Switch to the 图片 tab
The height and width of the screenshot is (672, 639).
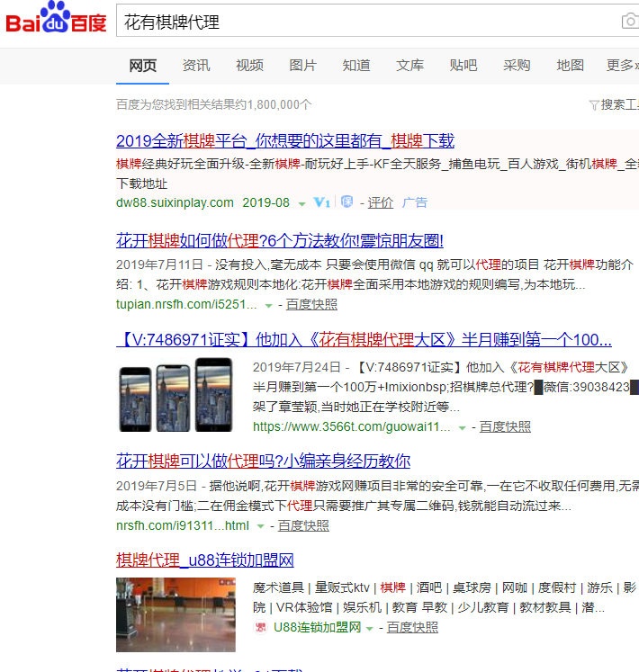point(302,66)
